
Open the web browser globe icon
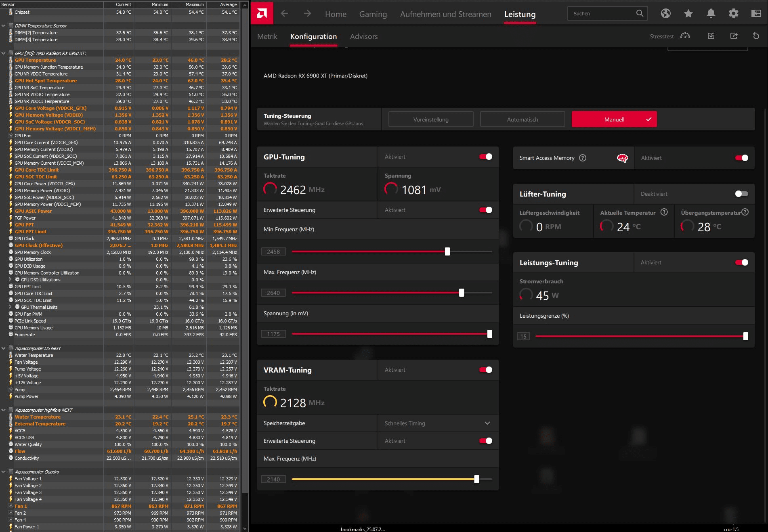pos(666,13)
